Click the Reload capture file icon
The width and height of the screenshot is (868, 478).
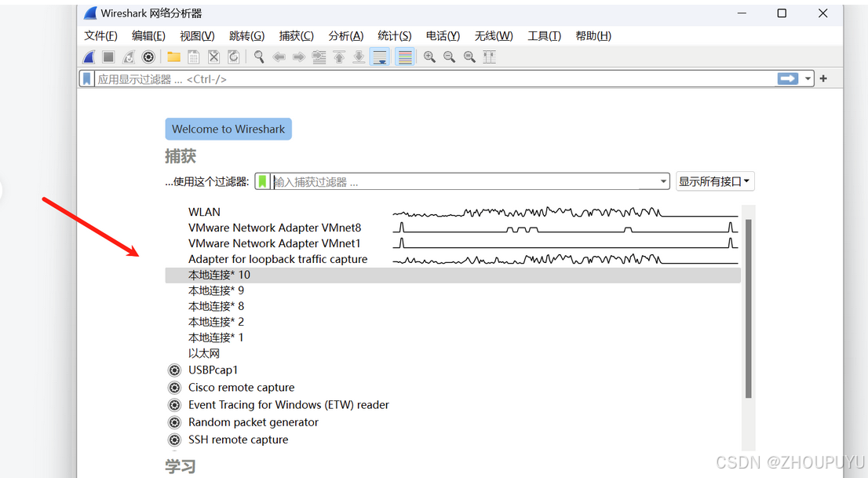click(234, 57)
